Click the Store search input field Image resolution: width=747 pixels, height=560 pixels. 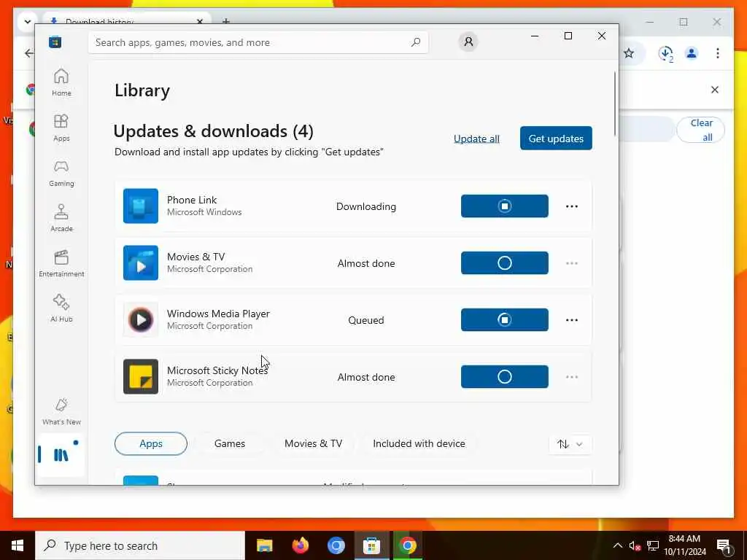point(258,42)
